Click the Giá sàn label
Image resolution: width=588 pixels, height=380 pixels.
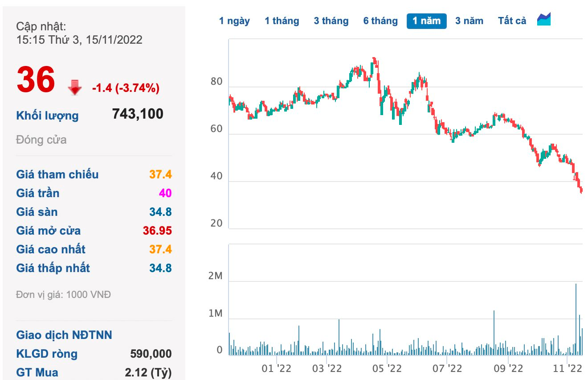tap(37, 212)
